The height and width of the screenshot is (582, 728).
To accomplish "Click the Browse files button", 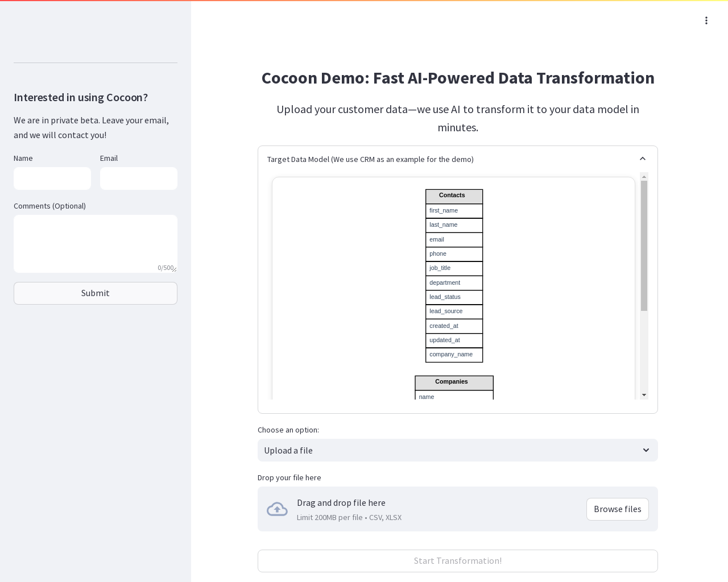I will coord(618,509).
